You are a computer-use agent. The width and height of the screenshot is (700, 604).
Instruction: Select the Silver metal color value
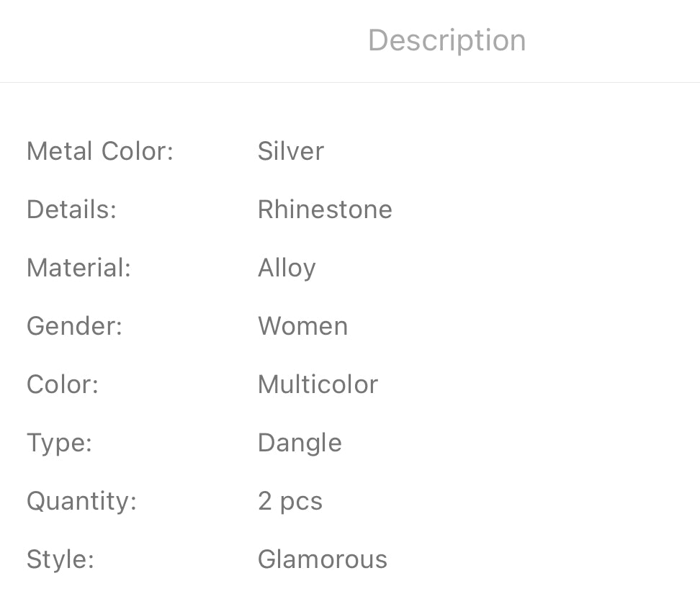tap(291, 151)
